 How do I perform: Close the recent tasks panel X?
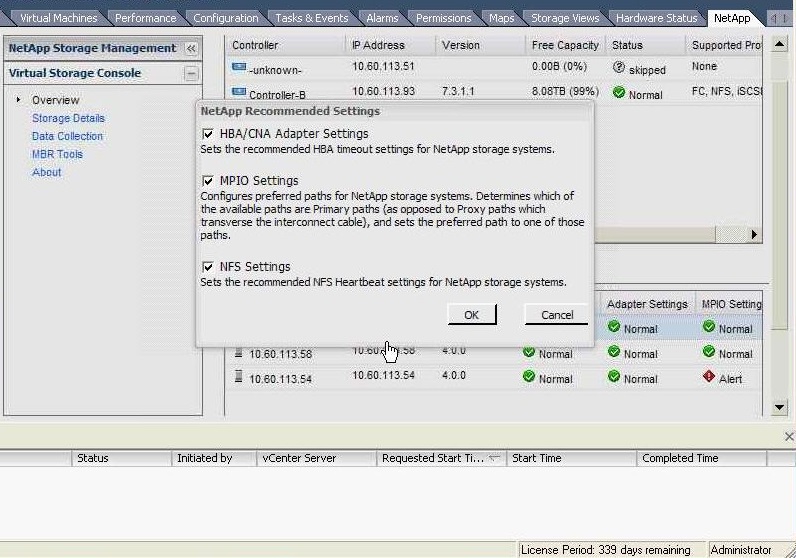(789, 437)
